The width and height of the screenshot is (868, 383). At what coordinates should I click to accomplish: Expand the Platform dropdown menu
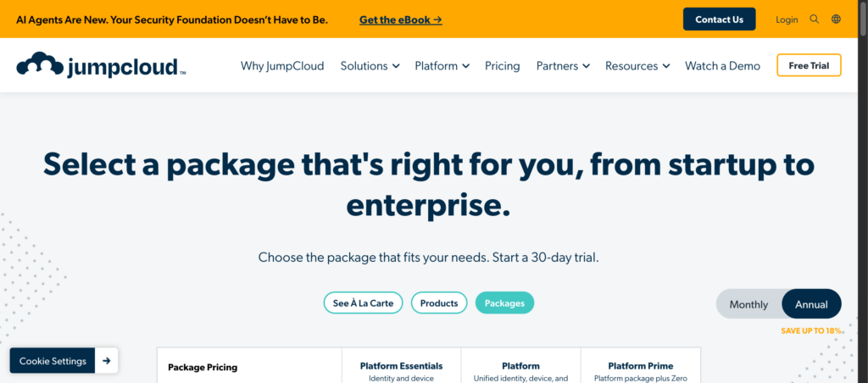(x=442, y=66)
